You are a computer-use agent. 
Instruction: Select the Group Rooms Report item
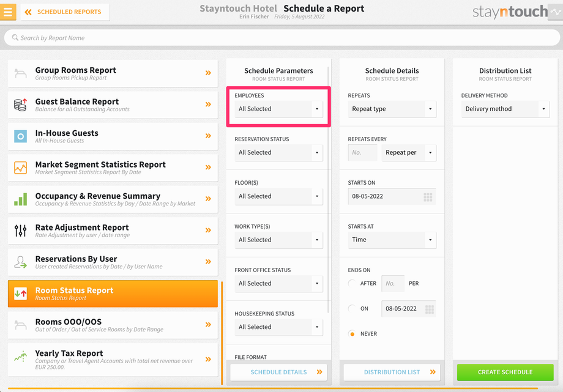coord(113,73)
